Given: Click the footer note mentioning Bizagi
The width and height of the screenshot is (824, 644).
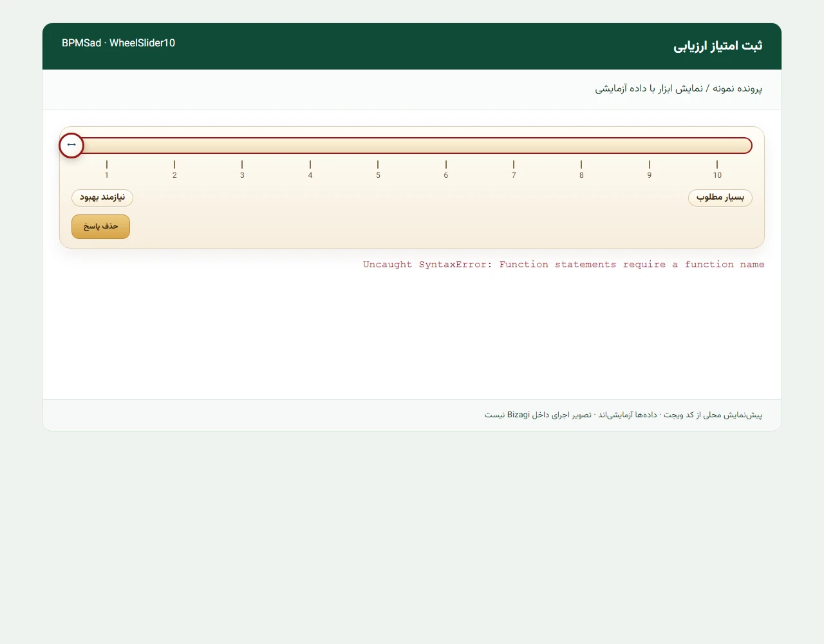Looking at the screenshot, I should click(623, 415).
